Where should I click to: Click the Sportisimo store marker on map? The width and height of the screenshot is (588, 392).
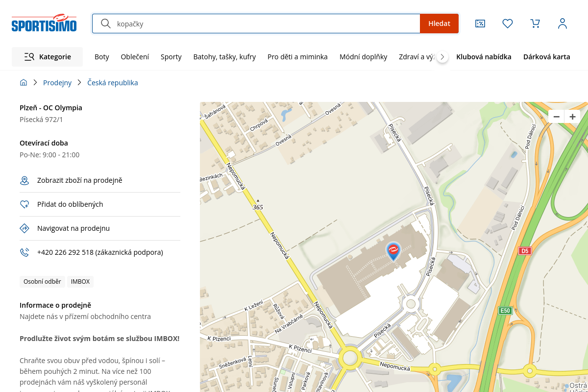click(393, 251)
